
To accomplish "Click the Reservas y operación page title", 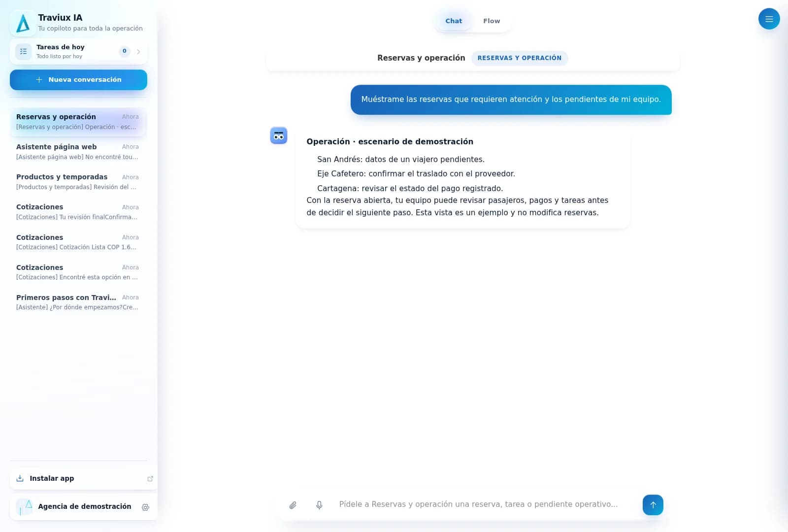I will (421, 58).
